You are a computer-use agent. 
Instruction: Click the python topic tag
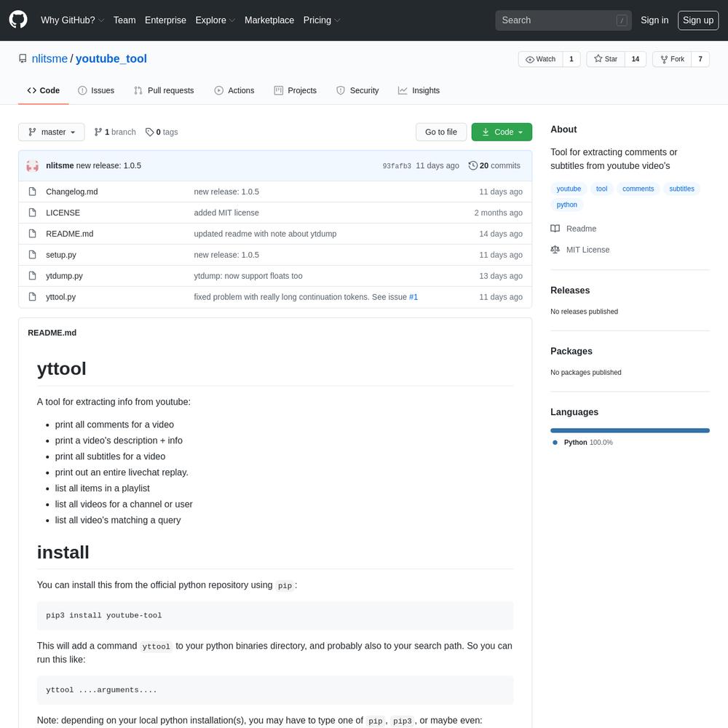click(567, 205)
